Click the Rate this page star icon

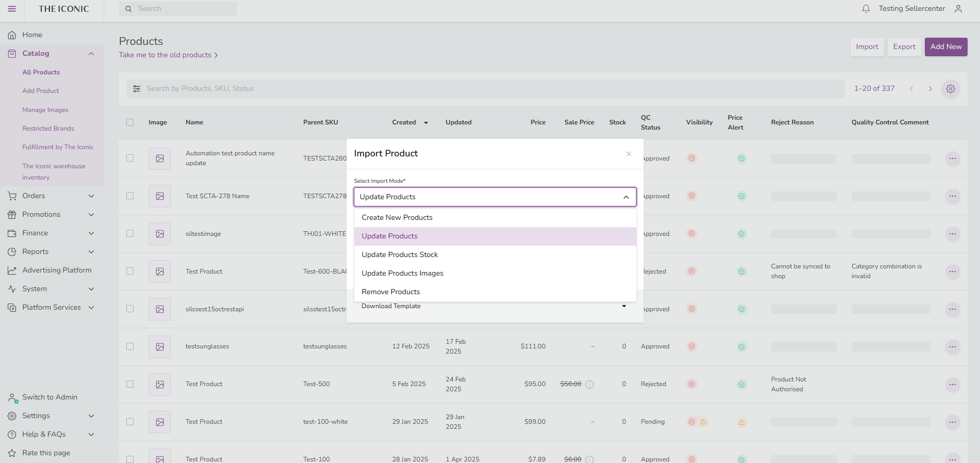tap(12, 453)
